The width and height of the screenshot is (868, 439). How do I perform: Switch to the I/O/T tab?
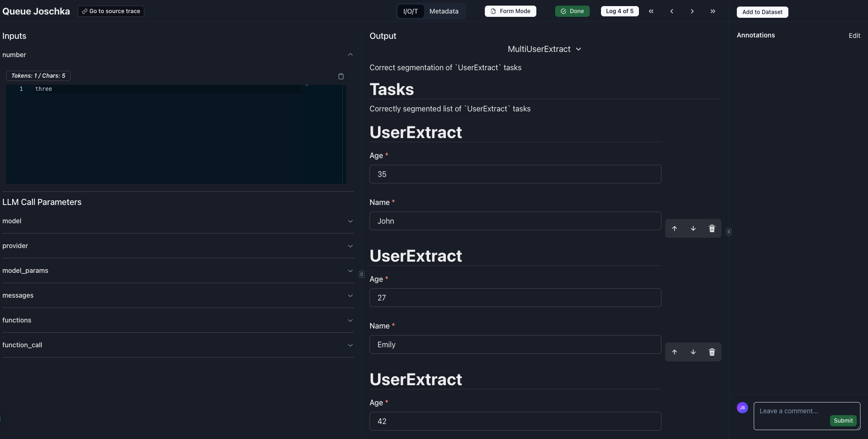(x=410, y=11)
